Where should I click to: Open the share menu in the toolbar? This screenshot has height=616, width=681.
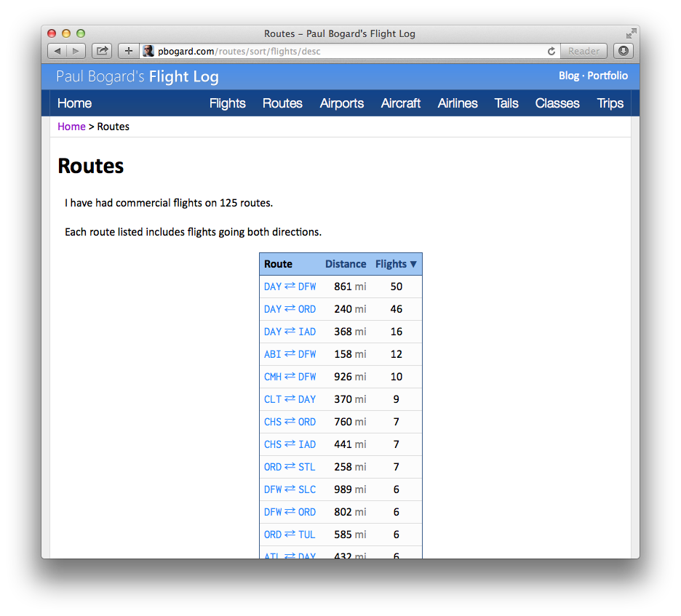pos(101,51)
